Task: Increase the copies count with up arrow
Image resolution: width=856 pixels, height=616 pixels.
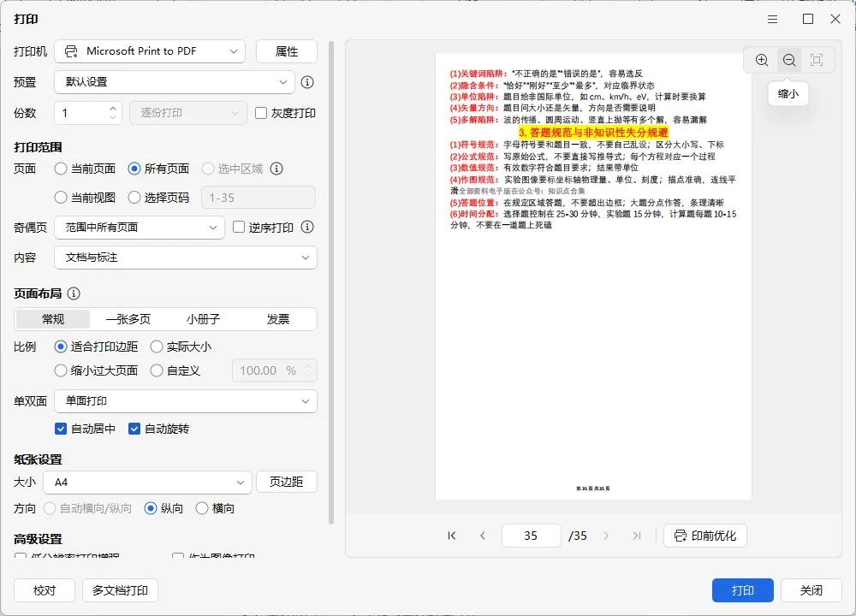Action: [113, 108]
